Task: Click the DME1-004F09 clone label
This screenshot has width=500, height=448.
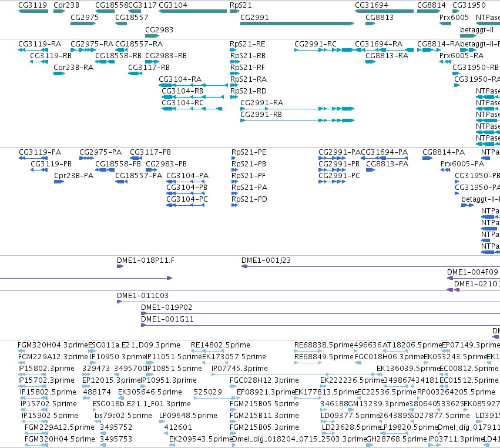Action: tap(472, 272)
